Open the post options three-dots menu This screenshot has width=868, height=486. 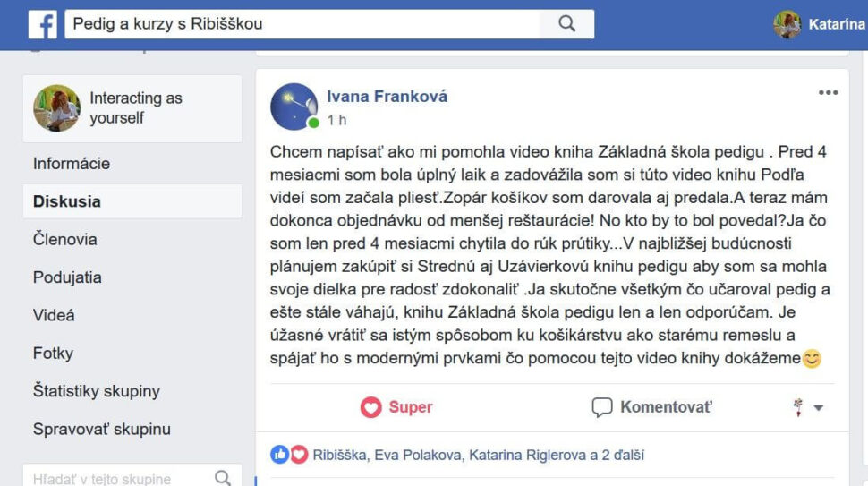pos(828,92)
